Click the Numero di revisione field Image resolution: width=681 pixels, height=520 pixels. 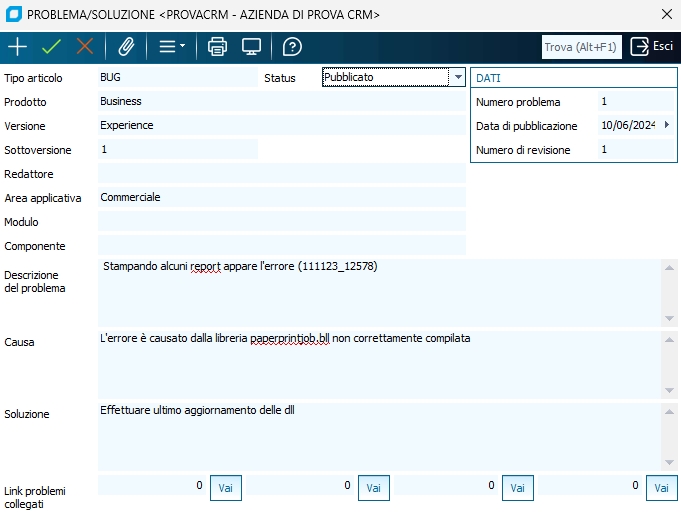pos(636,149)
